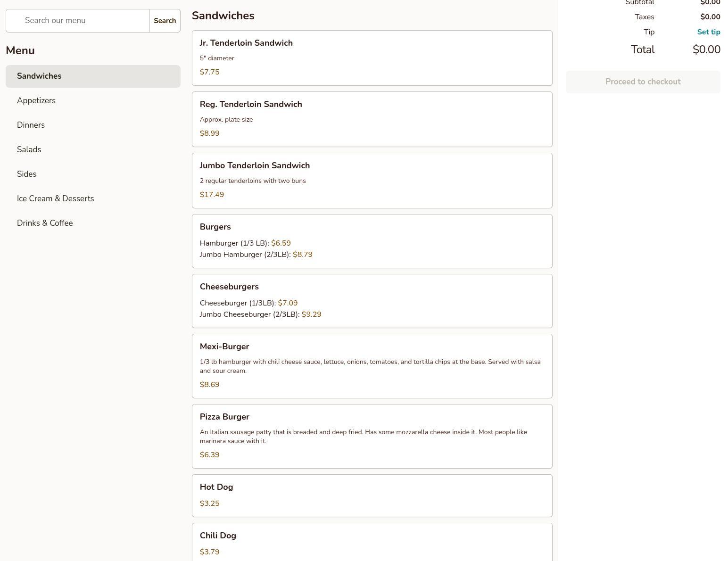Select Sandwiches in the menu sidebar
Screen dimensions: 728x561
(x=93, y=76)
